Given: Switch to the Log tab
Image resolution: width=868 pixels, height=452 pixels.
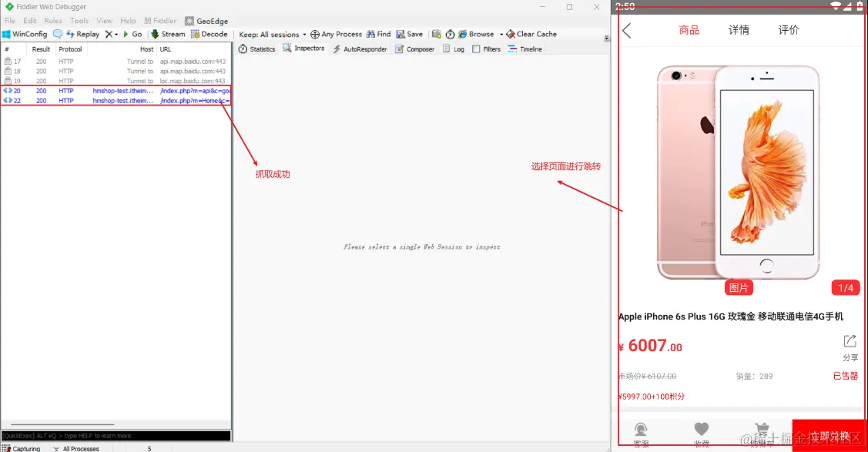Looking at the screenshot, I should (454, 49).
